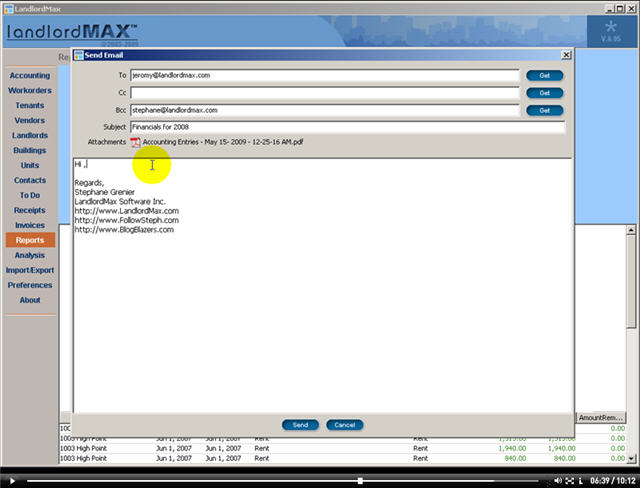Enter fullscreen mode in the video player
This screenshot has height=488, width=640.
click(570, 481)
